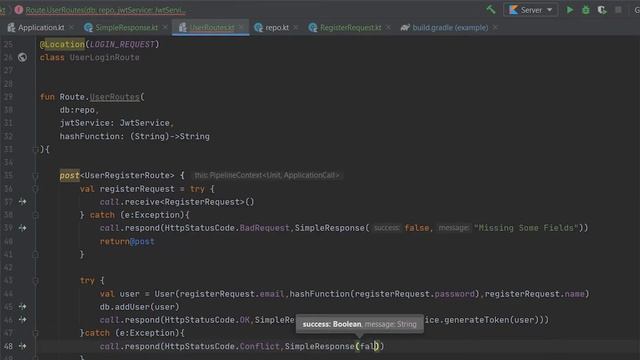Close the RegisterRequest.kt tab
This screenshot has height=360, width=640.
point(388,27)
